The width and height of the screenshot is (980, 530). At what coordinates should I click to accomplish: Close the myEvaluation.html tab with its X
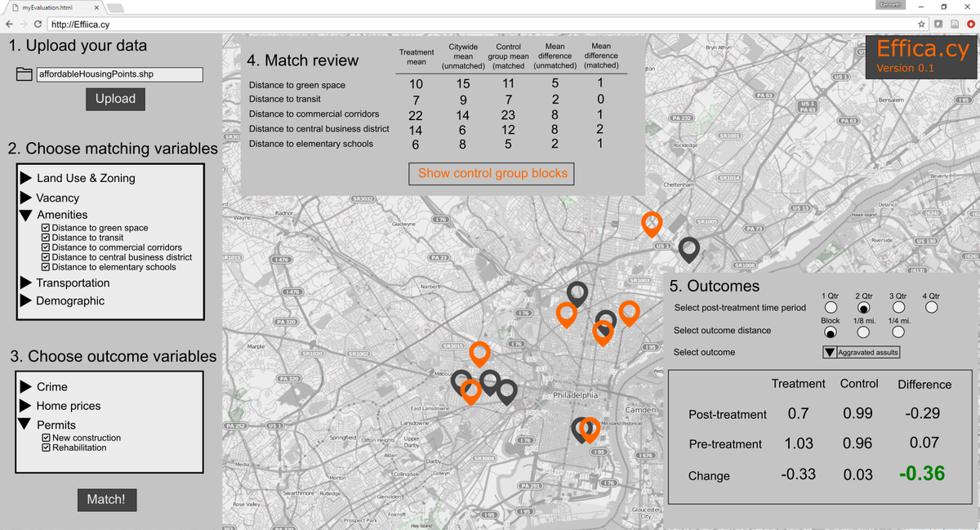pos(96,7)
